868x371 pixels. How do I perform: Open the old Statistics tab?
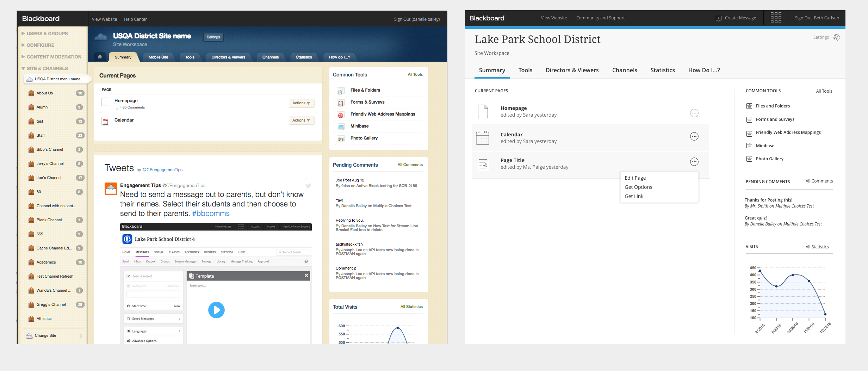tap(304, 57)
